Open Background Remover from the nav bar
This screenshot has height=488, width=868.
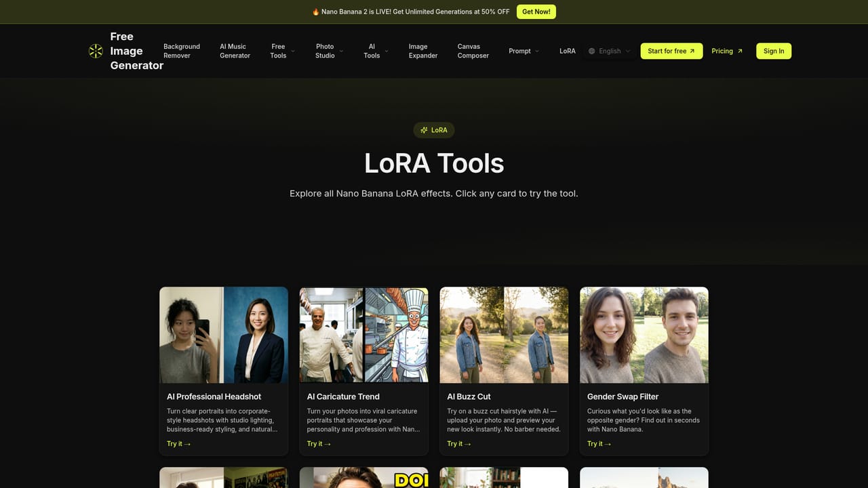point(182,51)
